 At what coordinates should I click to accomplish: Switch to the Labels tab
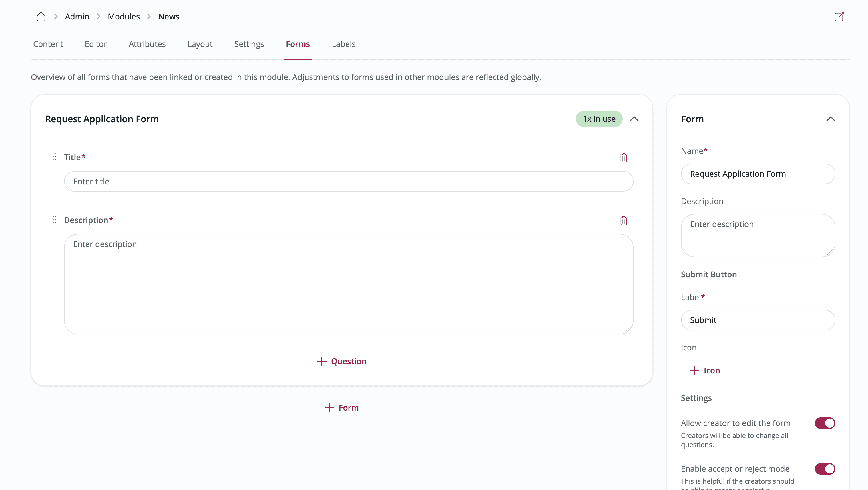tap(343, 44)
